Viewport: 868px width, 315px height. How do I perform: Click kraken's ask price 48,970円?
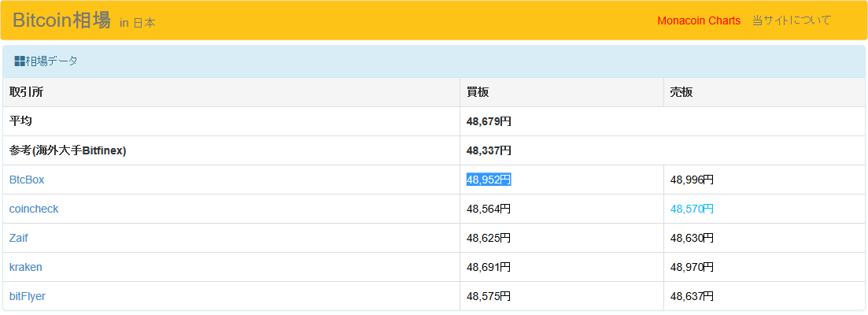[x=692, y=267]
